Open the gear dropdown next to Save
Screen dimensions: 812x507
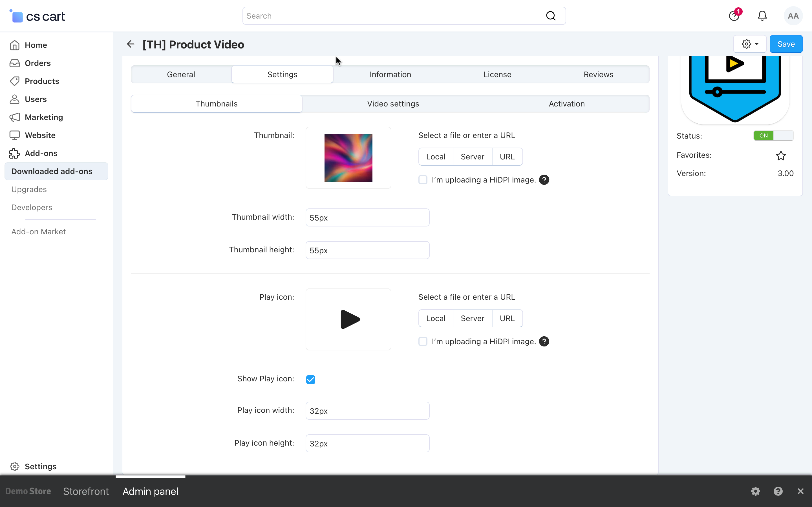[x=750, y=44]
